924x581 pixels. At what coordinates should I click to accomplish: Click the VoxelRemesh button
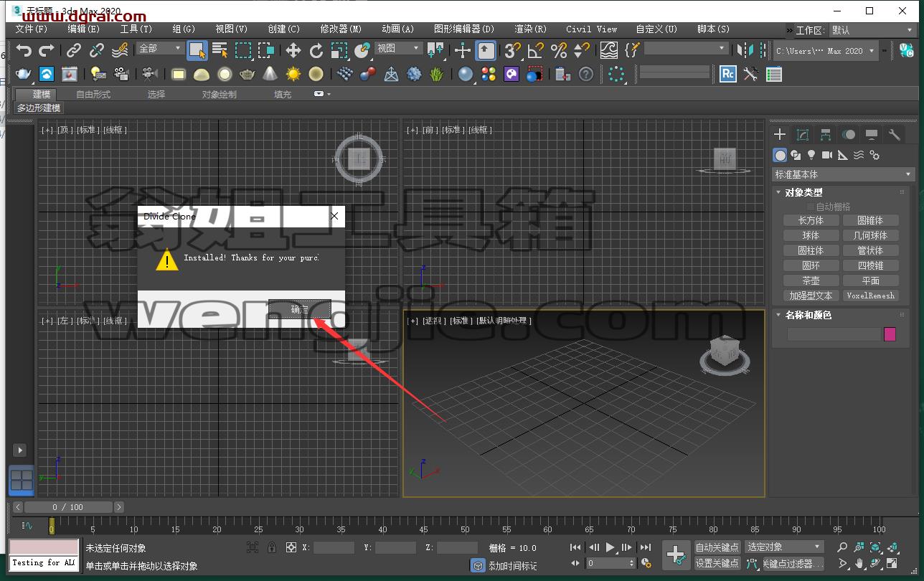click(x=870, y=296)
